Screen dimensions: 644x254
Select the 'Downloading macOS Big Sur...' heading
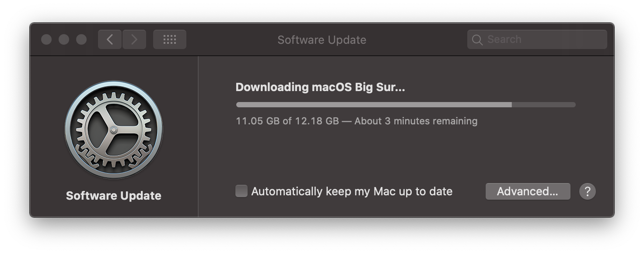tap(320, 87)
